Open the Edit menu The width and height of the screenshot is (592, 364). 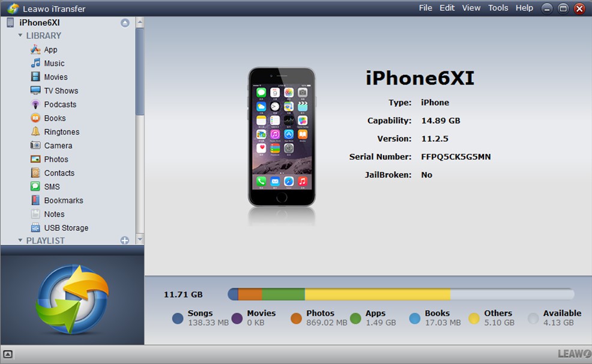point(447,8)
